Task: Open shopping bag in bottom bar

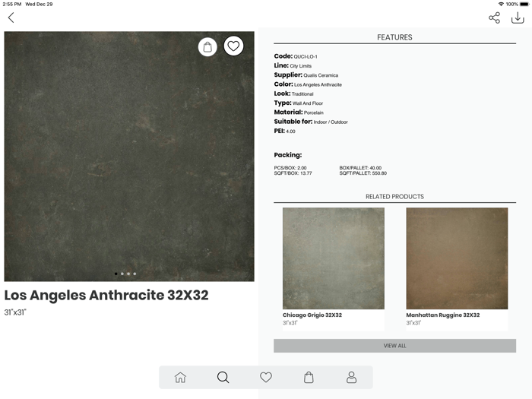Action: (x=309, y=377)
